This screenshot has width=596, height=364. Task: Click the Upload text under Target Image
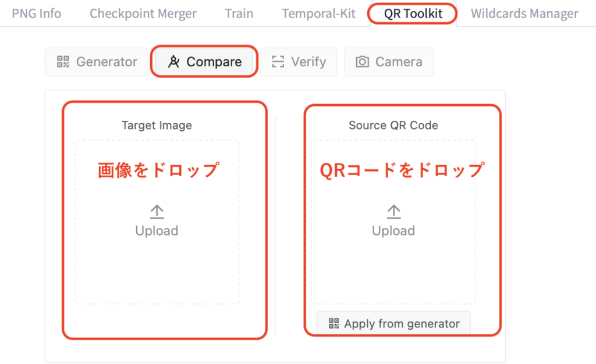(x=157, y=231)
